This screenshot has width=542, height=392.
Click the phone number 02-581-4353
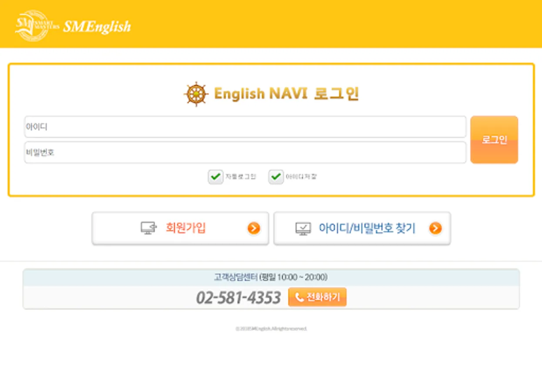[238, 297]
